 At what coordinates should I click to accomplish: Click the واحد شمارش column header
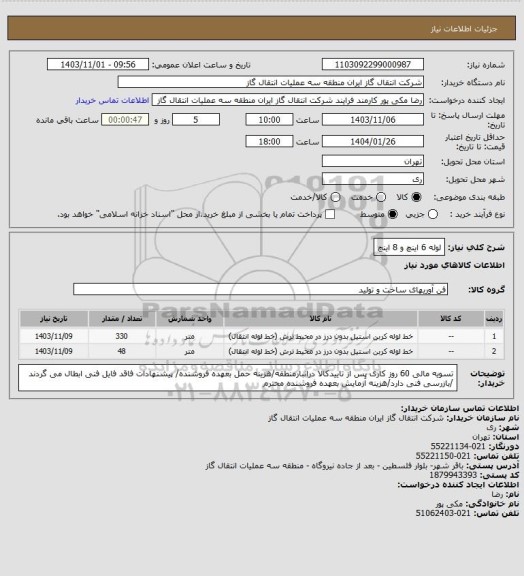[x=190, y=319]
